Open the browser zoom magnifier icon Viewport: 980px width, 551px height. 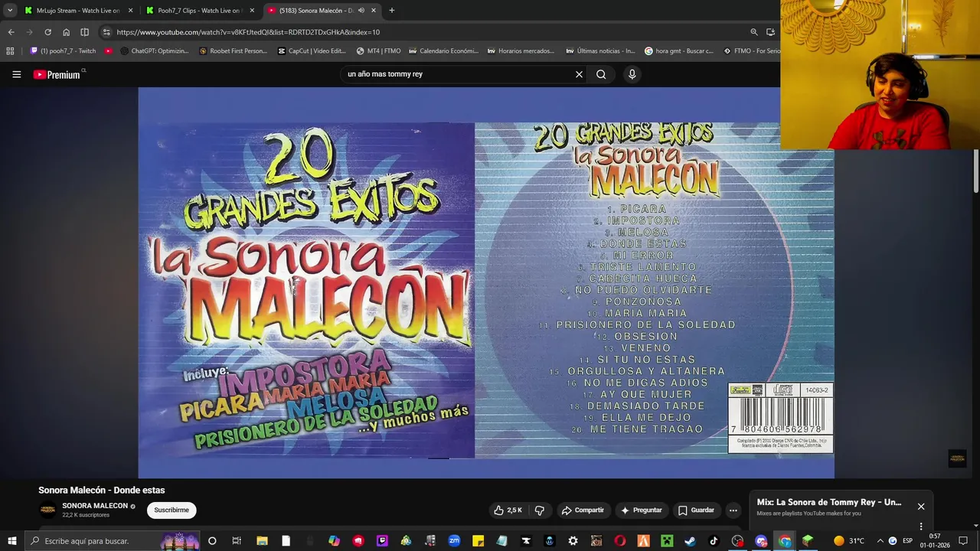[x=753, y=32]
